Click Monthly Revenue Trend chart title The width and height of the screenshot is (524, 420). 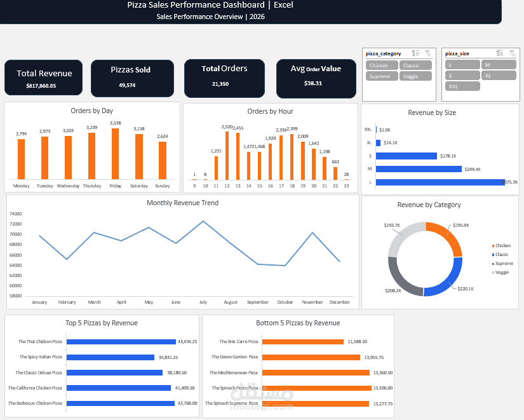(x=182, y=203)
